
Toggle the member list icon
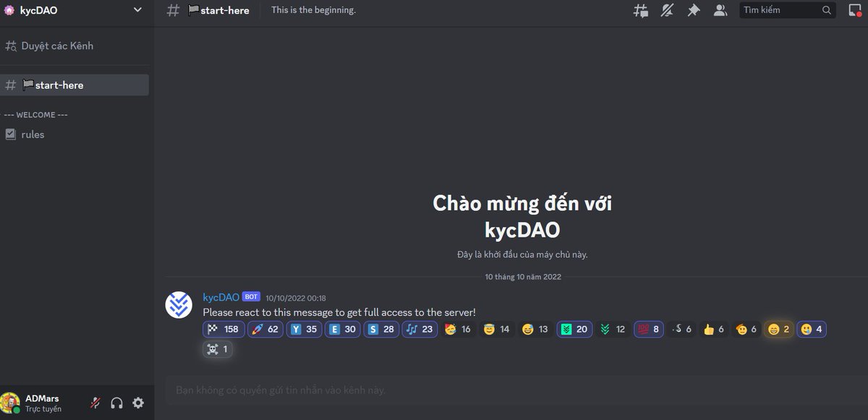[720, 9]
